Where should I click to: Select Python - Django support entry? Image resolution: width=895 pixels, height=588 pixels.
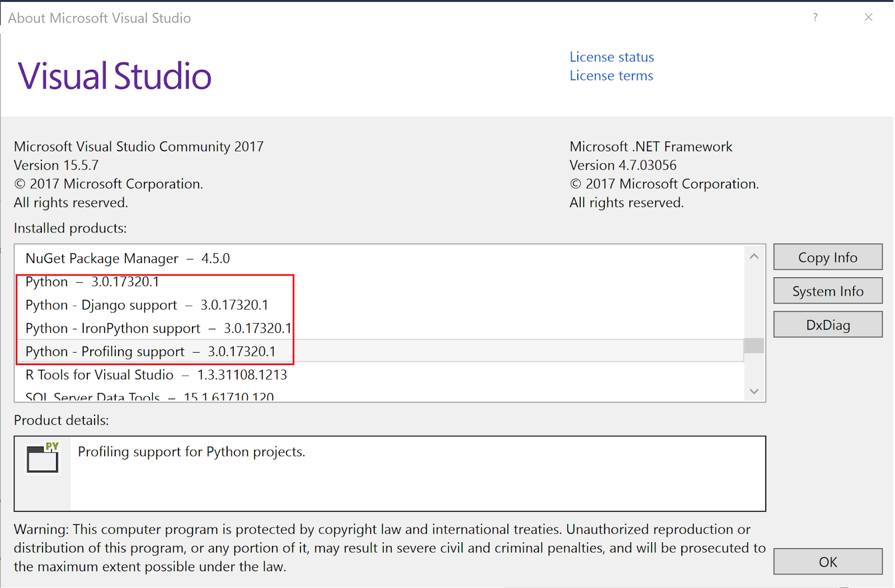coord(380,305)
